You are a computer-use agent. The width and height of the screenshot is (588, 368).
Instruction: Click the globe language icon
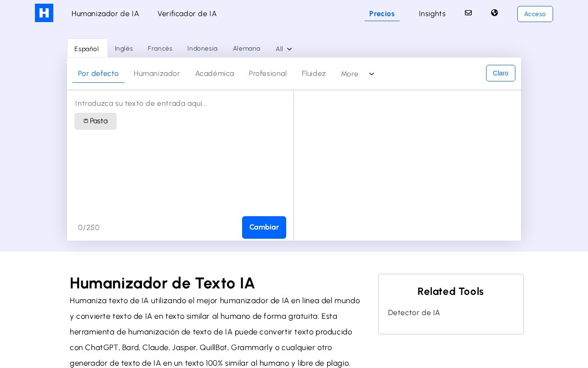point(494,13)
